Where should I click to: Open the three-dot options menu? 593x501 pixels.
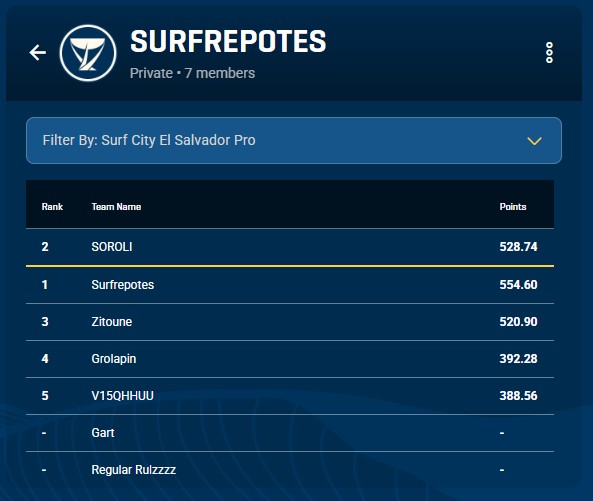549,53
